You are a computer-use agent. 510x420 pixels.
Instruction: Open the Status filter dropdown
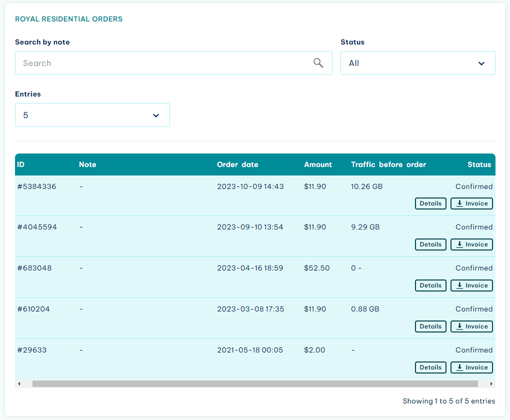[417, 63]
